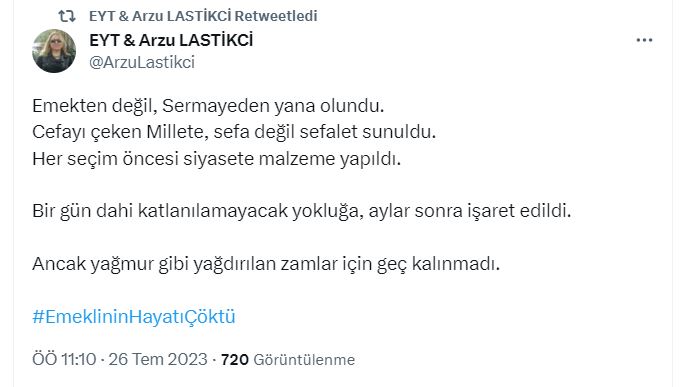This screenshot has width=680, height=387.
Task: Click the 26 Tem 2023 date
Action: coord(158,359)
